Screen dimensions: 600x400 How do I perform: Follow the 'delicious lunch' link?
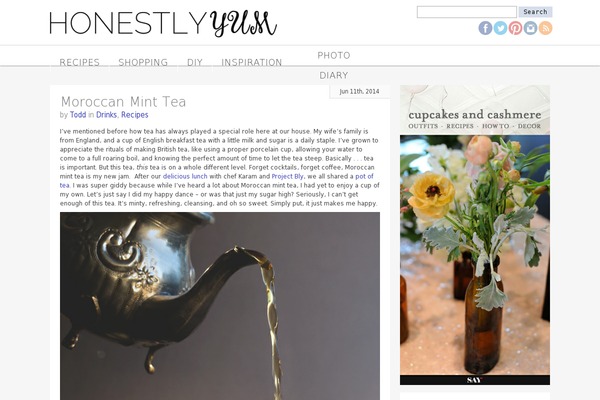tap(185, 176)
